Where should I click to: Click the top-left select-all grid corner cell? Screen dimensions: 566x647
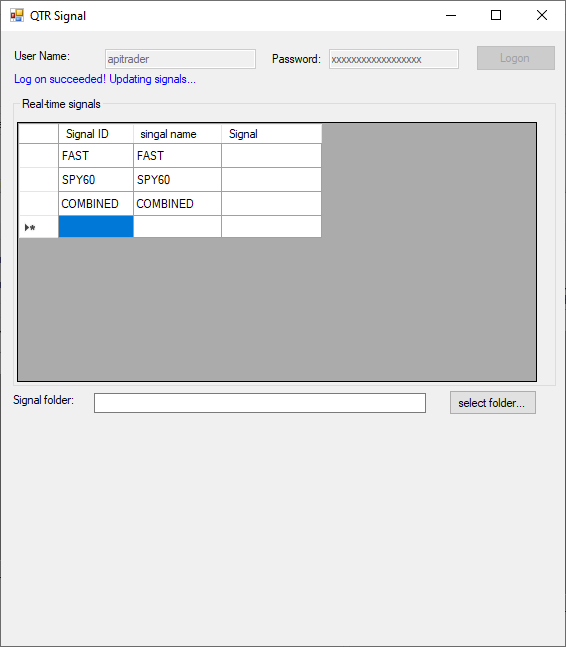click(x=38, y=134)
